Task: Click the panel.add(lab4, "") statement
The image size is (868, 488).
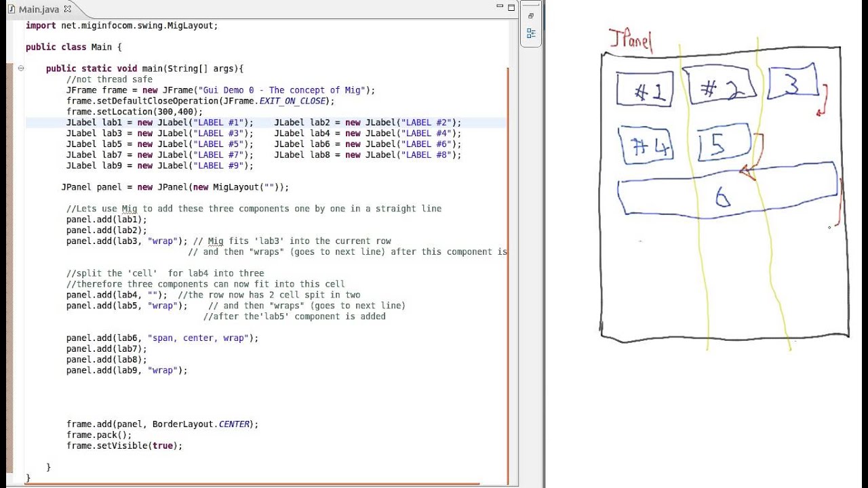Action: tap(117, 296)
